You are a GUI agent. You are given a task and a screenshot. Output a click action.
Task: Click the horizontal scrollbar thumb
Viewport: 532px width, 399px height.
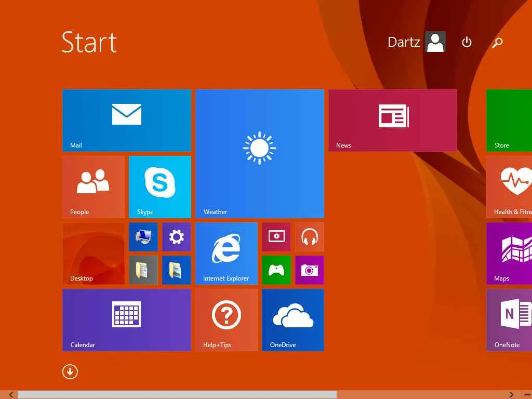[x=177, y=395]
